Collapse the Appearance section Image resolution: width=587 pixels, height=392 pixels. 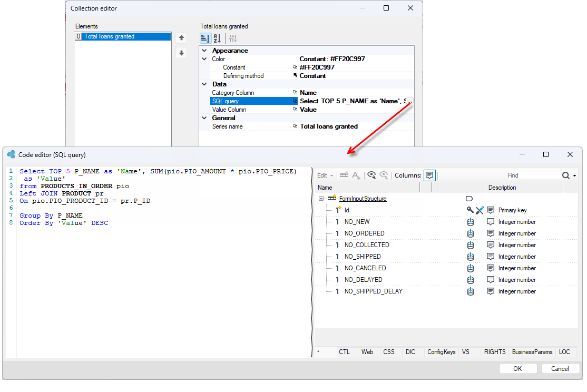[x=204, y=51]
